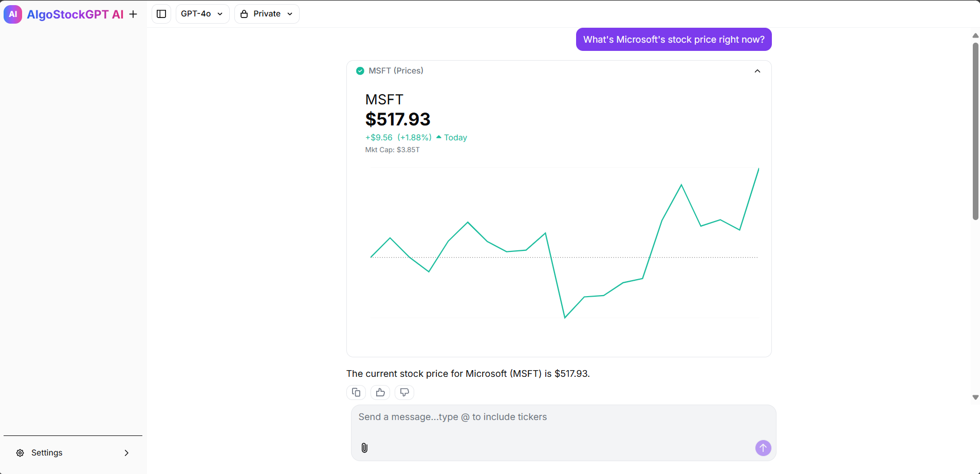
Task: Click the AlgoStockGPT AI logo icon
Action: pyautogui.click(x=13, y=14)
